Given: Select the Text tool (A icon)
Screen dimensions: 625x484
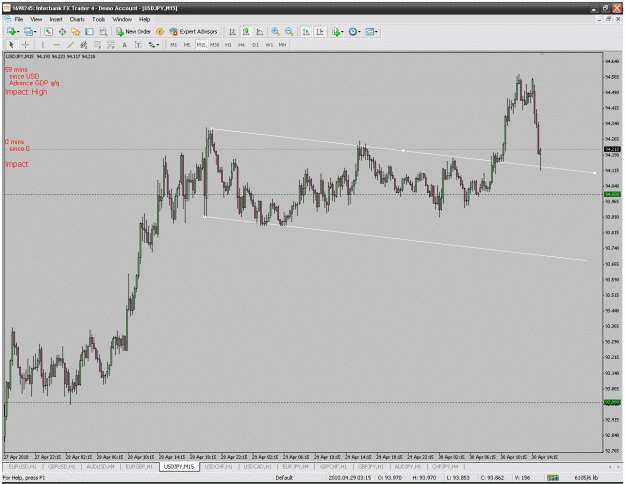Looking at the screenshot, I should tap(124, 45).
